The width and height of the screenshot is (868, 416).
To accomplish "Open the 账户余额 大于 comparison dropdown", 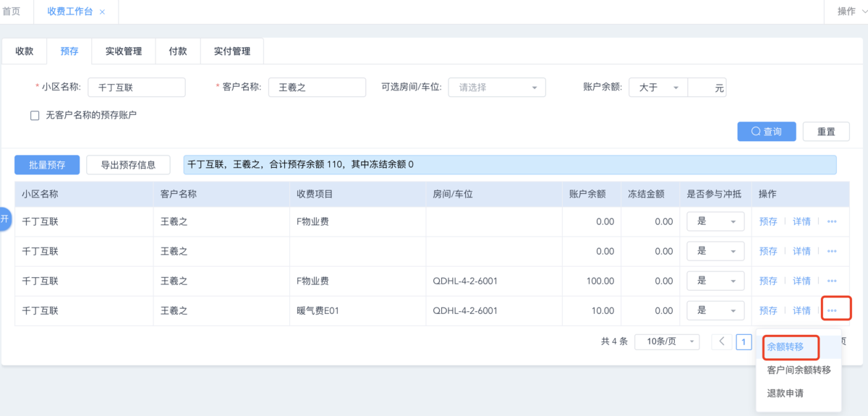I will [x=658, y=88].
